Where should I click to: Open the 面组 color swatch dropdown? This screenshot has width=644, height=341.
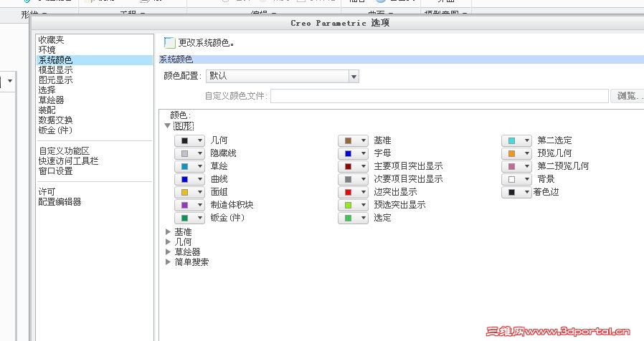(x=189, y=192)
